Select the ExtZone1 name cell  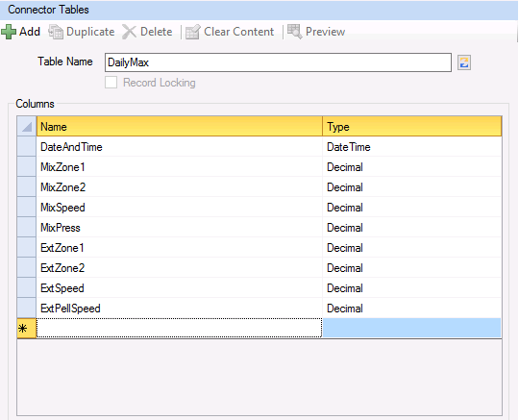click(180, 248)
